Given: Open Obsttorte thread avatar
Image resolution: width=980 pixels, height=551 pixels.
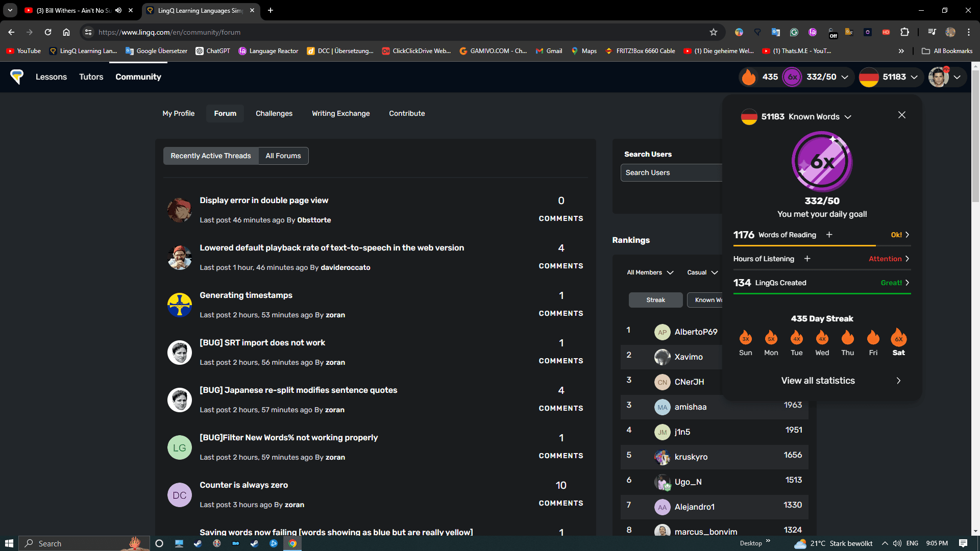Looking at the screenshot, I should coord(180,210).
